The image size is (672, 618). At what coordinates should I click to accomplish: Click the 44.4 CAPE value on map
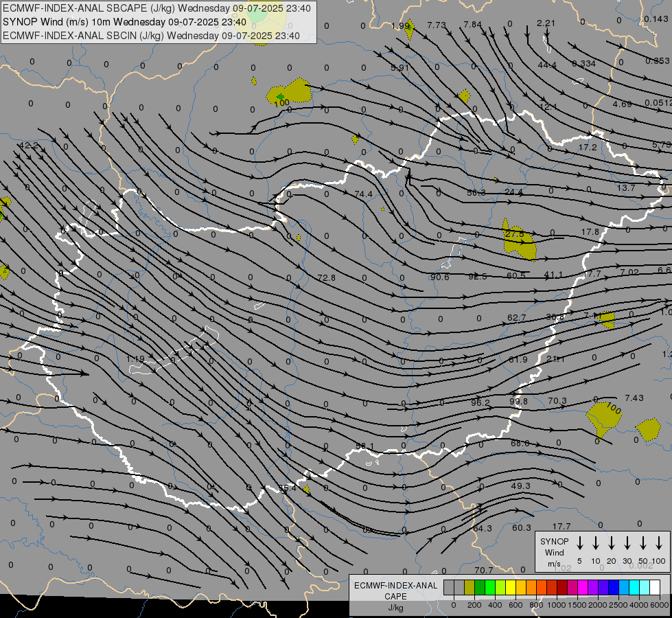click(x=547, y=65)
